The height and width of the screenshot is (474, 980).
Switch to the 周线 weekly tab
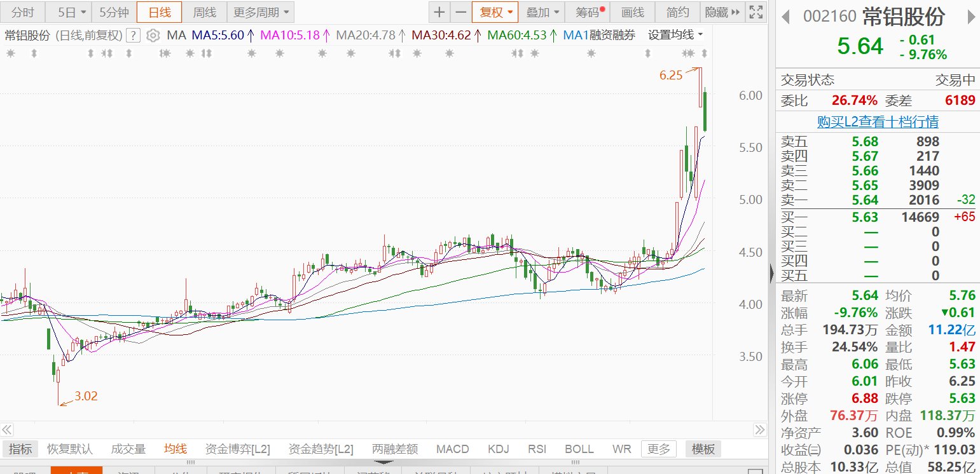coord(204,12)
